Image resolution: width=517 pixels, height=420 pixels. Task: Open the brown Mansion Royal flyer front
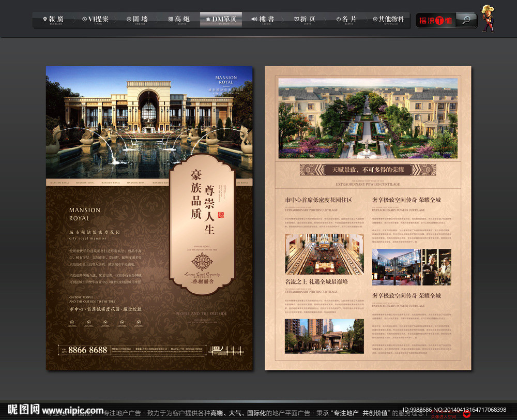(x=149, y=218)
